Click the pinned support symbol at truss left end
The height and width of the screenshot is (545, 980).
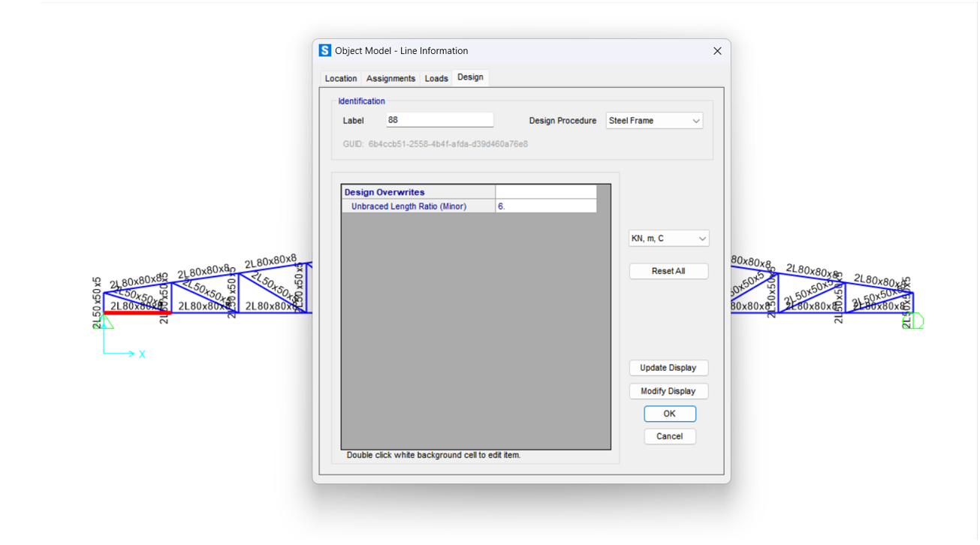pos(105,322)
